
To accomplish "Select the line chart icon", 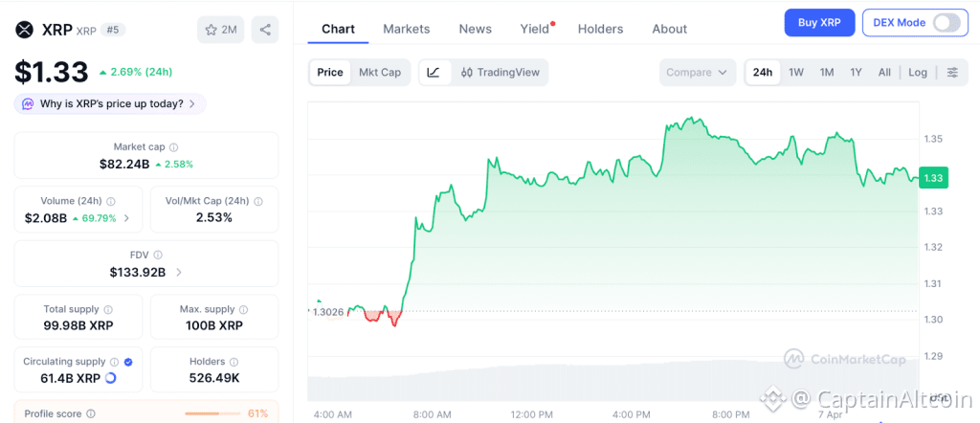I will (434, 72).
